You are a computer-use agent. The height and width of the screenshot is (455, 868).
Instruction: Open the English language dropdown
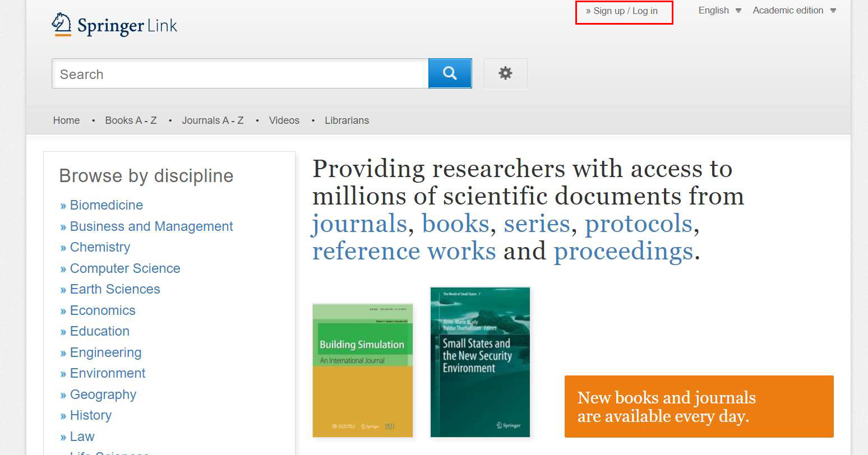tap(720, 10)
